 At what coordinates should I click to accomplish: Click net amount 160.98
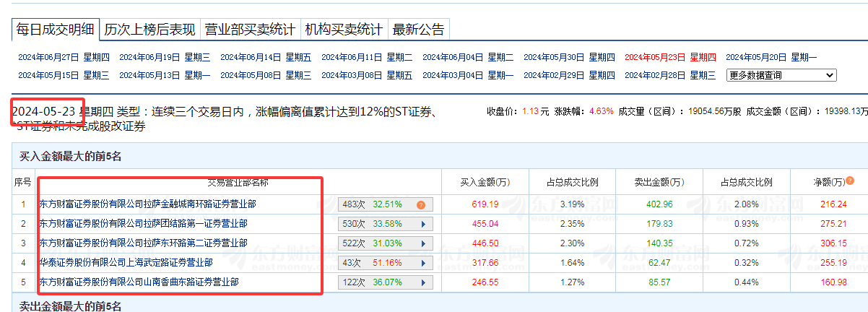[x=833, y=282]
